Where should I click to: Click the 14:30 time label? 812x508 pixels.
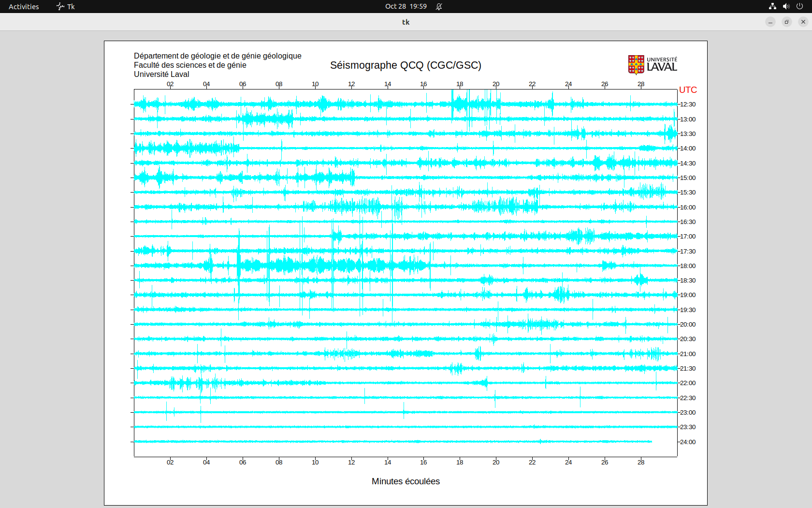(x=688, y=164)
